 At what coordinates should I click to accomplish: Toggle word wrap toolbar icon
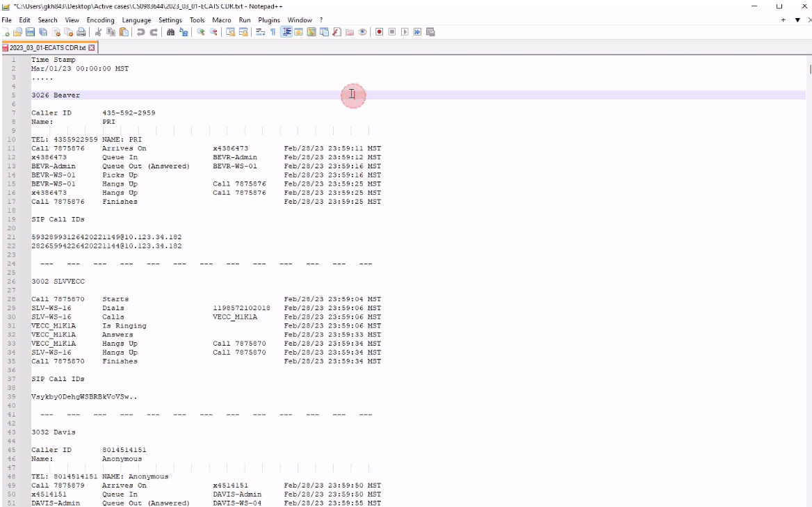click(261, 32)
